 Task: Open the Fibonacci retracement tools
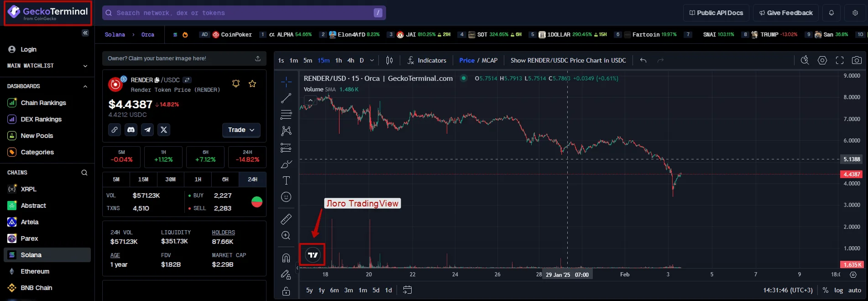pos(286,115)
